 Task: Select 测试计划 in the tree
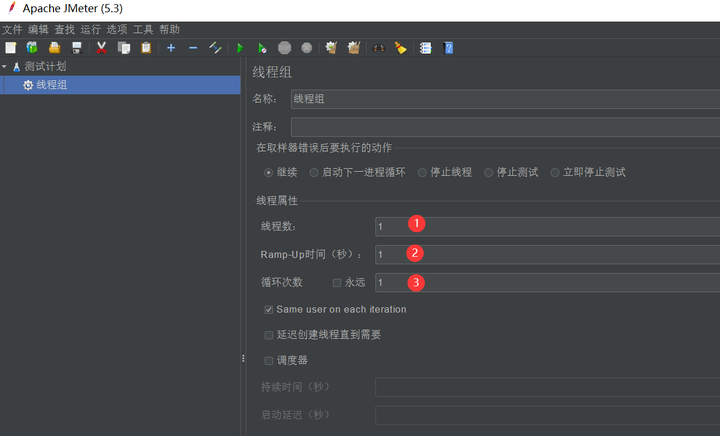(x=45, y=67)
